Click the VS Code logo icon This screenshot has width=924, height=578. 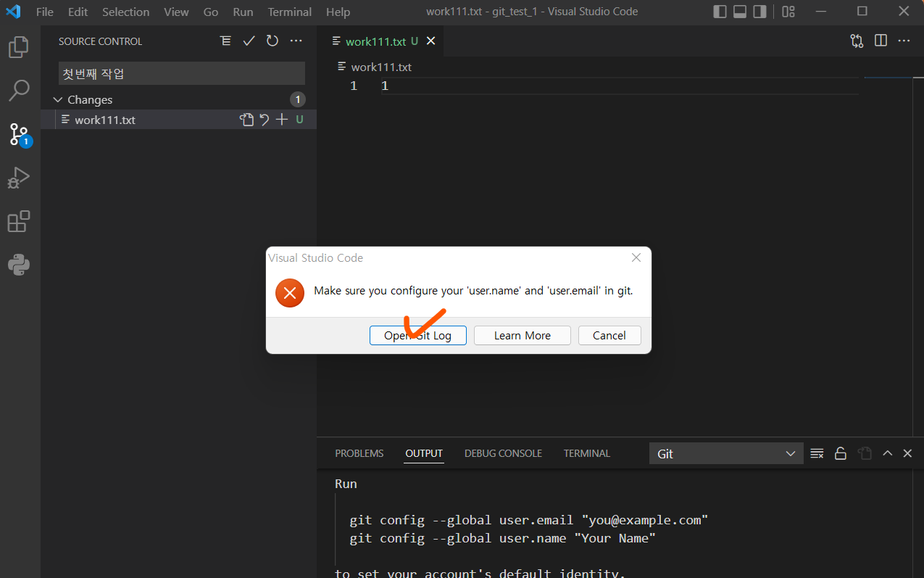tap(13, 12)
